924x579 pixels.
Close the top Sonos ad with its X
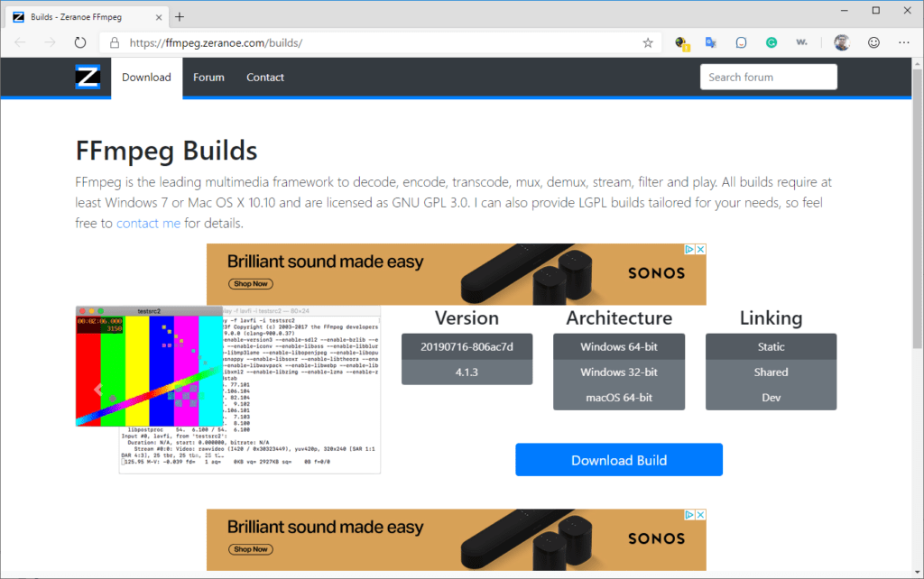tap(700, 249)
